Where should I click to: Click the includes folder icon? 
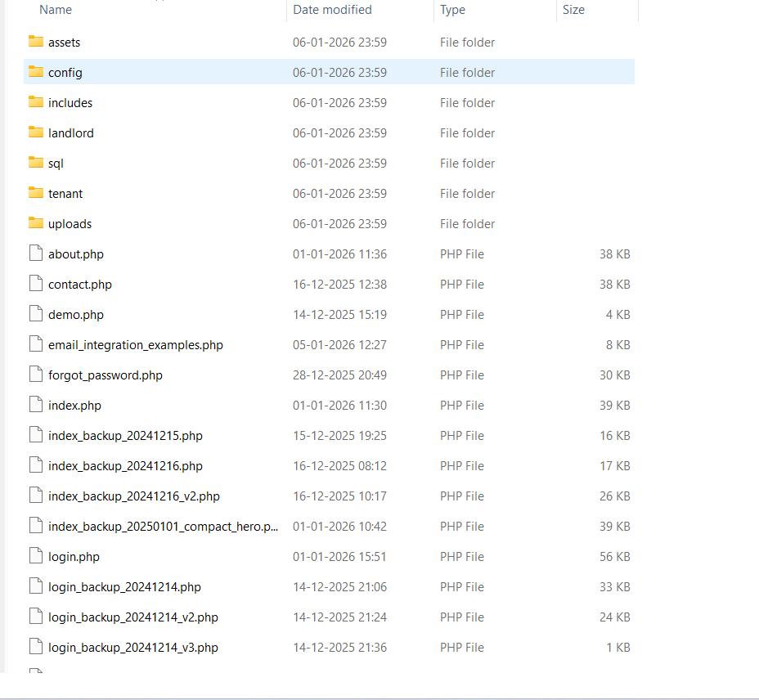(x=35, y=102)
